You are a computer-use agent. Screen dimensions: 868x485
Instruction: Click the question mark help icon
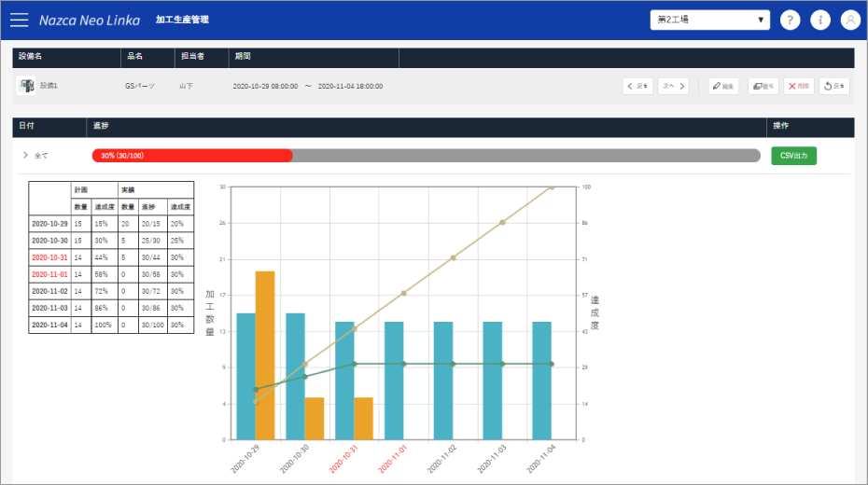790,20
